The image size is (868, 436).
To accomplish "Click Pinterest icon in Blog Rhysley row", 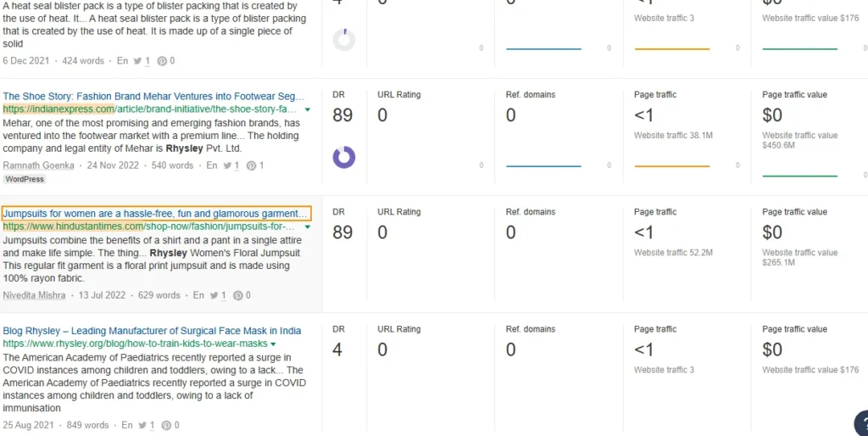I will 166,426.
